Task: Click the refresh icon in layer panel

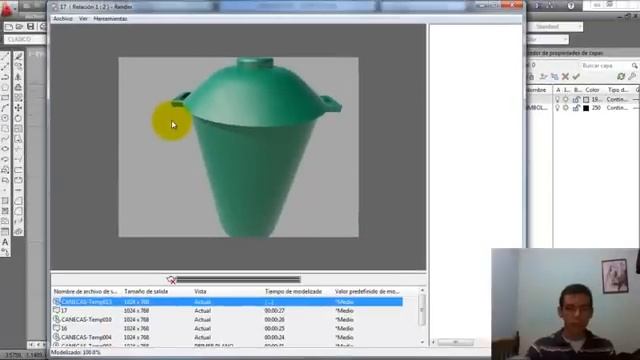Action: [x=621, y=76]
